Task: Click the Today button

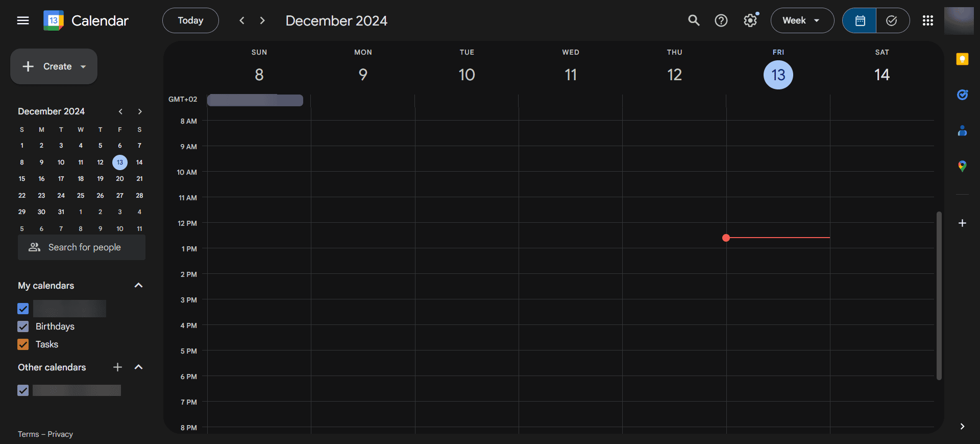Action: 190,20
